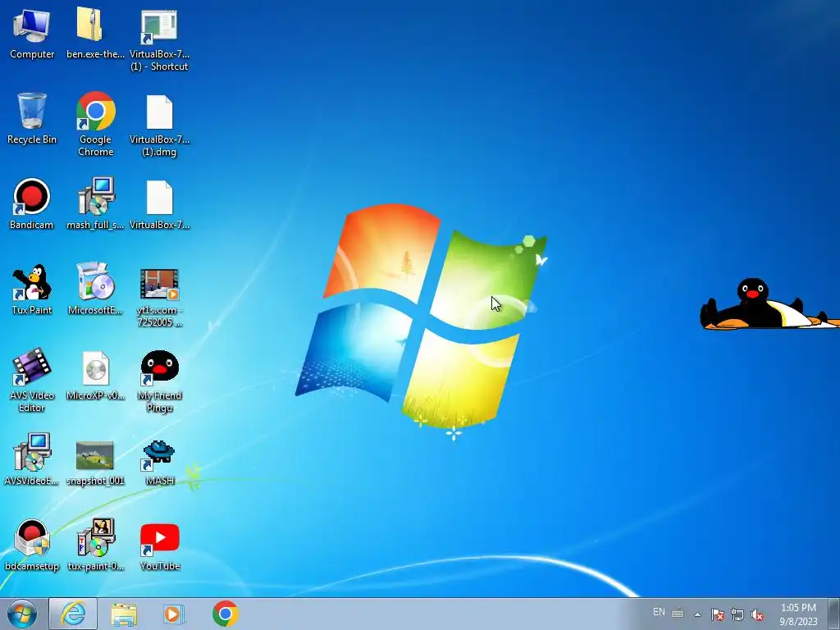Select the bdcamsetup installer icon

point(32,545)
